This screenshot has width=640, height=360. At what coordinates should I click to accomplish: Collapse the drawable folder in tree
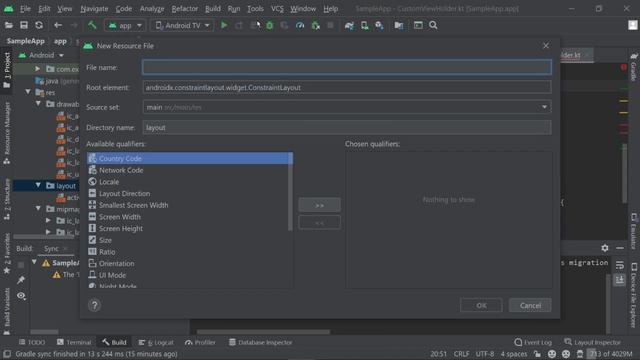(x=38, y=104)
